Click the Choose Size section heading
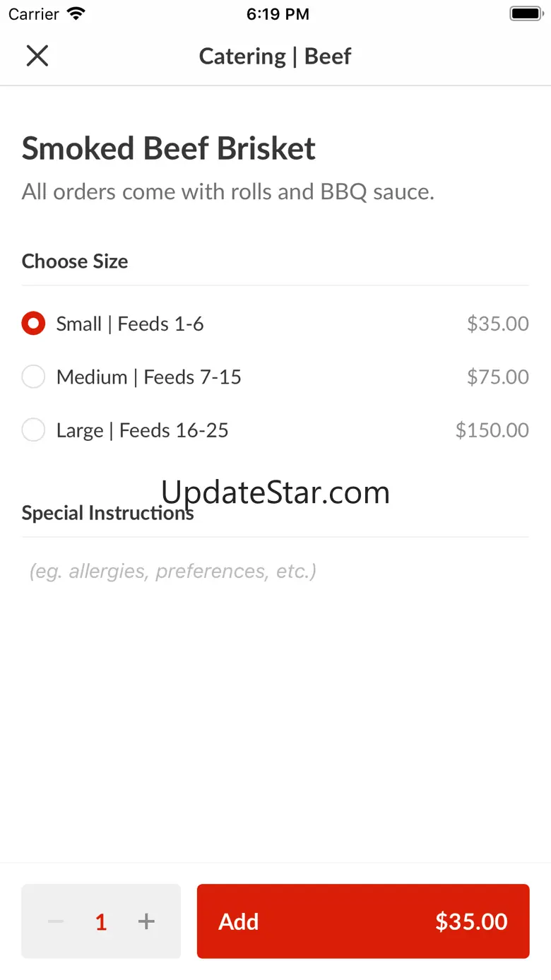Viewport: 551px width, 980px height. [75, 261]
